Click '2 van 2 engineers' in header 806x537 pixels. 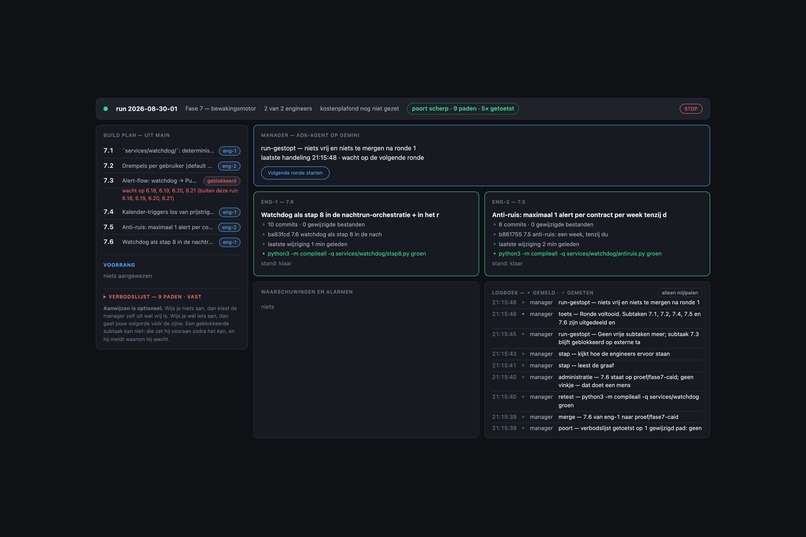288,109
